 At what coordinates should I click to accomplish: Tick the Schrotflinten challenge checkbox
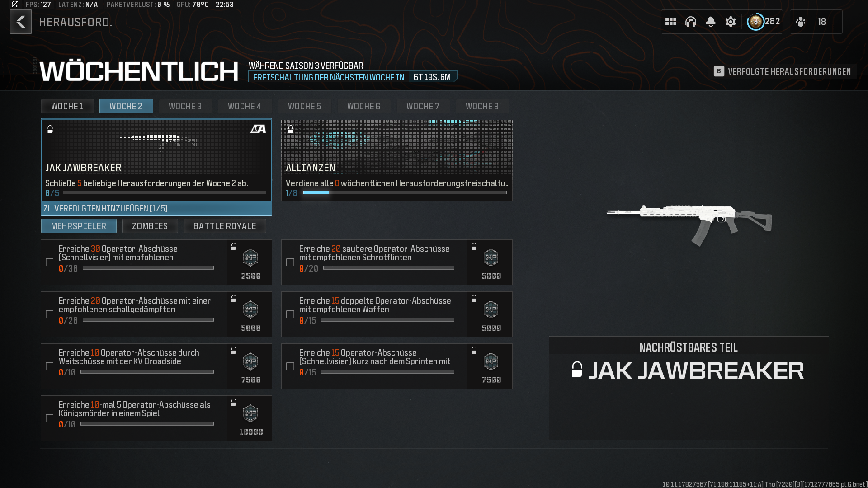[290, 263]
